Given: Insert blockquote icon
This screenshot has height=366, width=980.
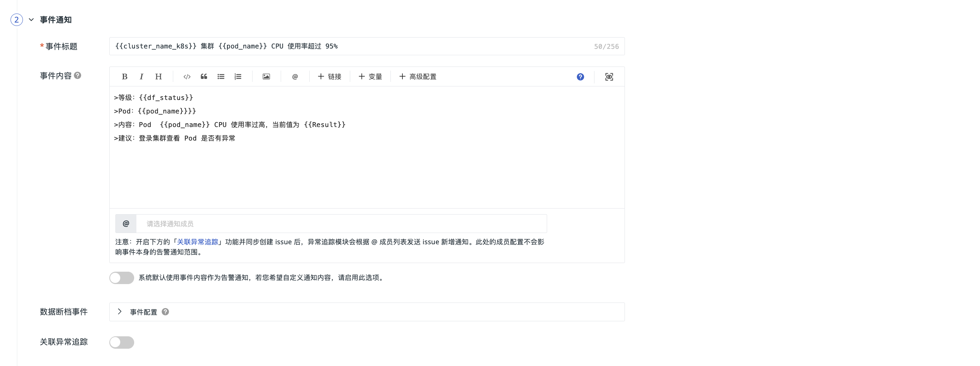Looking at the screenshot, I should [x=204, y=77].
